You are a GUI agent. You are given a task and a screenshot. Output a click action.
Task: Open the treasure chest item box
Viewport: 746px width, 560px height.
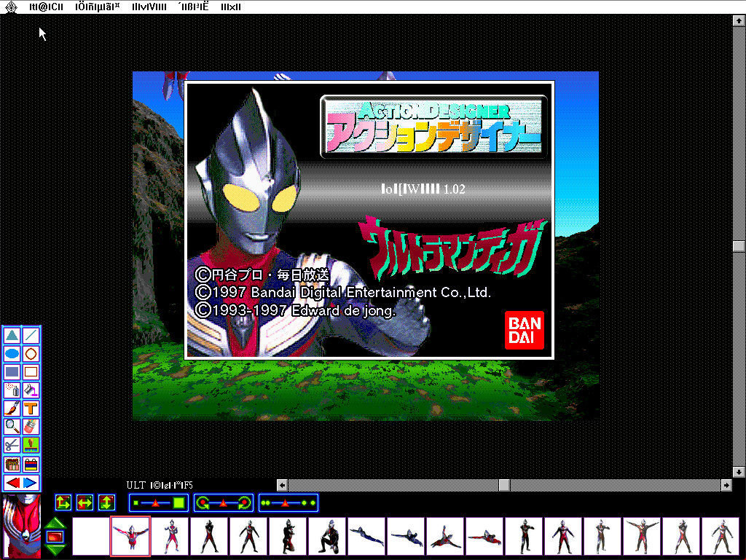point(12,464)
